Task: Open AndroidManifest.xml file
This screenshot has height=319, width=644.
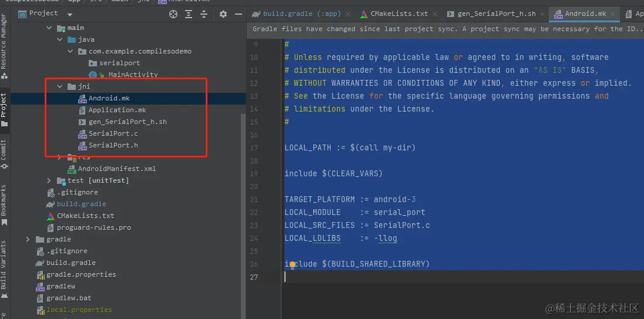Action: 117,169
